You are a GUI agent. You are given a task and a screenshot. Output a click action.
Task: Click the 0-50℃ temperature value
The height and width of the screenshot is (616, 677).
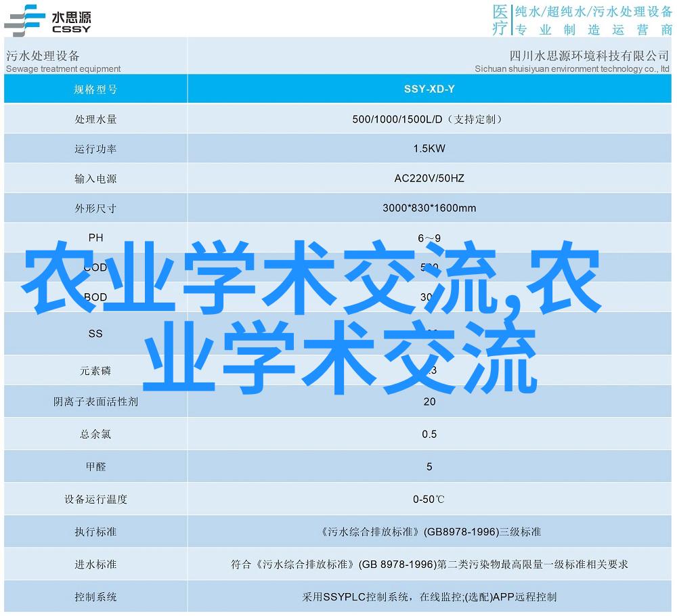click(x=429, y=499)
